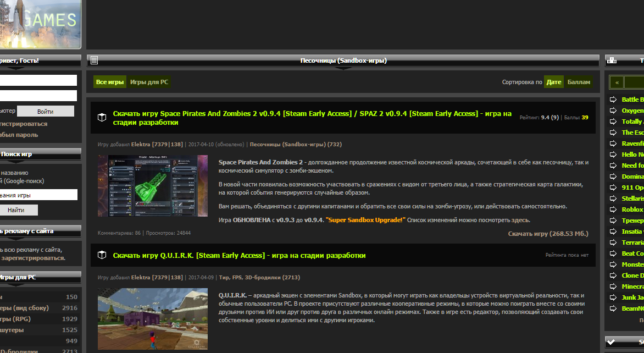Click the Рейтинга пока нет text
Viewport: 644px width, 353px height.
click(567, 255)
